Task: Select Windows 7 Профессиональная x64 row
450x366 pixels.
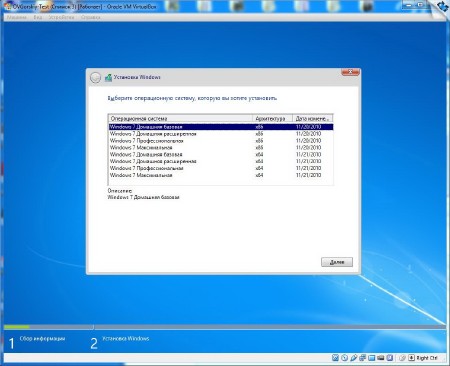Action: click(221, 168)
